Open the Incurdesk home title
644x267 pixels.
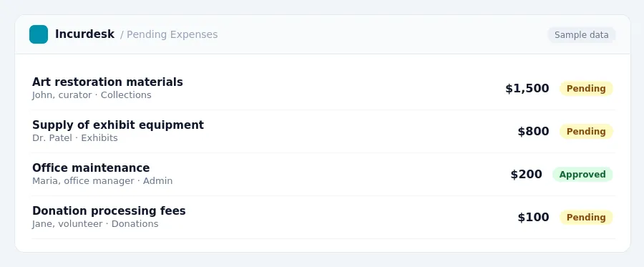(84, 34)
